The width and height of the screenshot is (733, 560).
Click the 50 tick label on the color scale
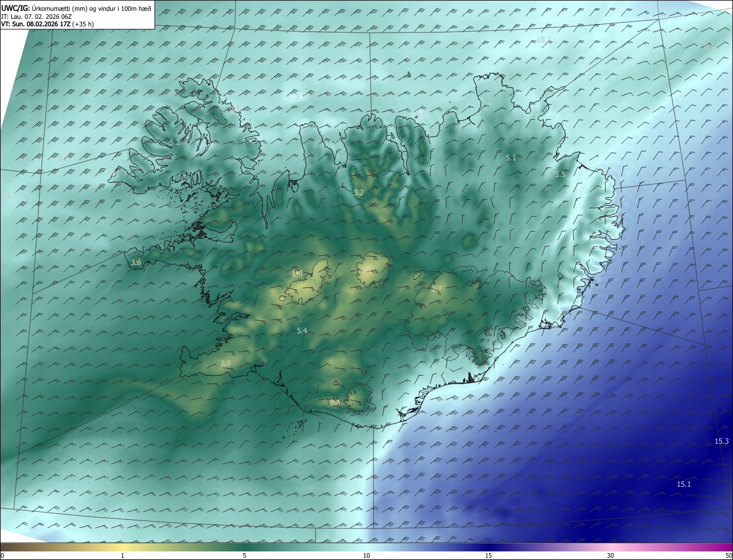coord(728,555)
